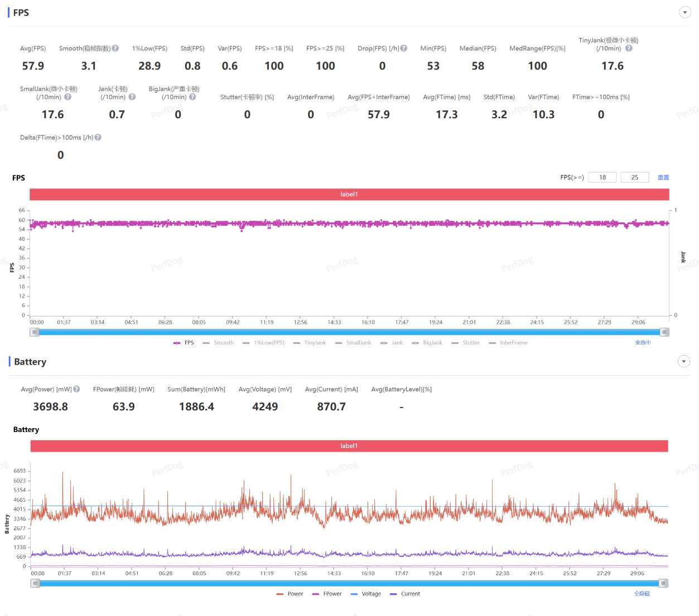Click Avg(Power) help icon
This screenshot has width=699, height=616.
[76, 389]
